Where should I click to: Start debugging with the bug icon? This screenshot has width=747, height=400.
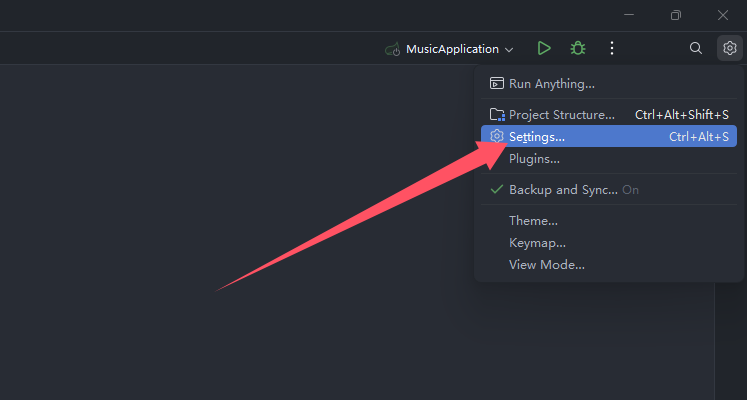point(578,48)
